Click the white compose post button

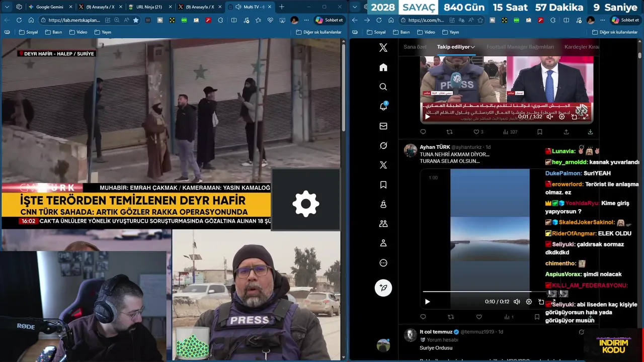click(x=383, y=288)
